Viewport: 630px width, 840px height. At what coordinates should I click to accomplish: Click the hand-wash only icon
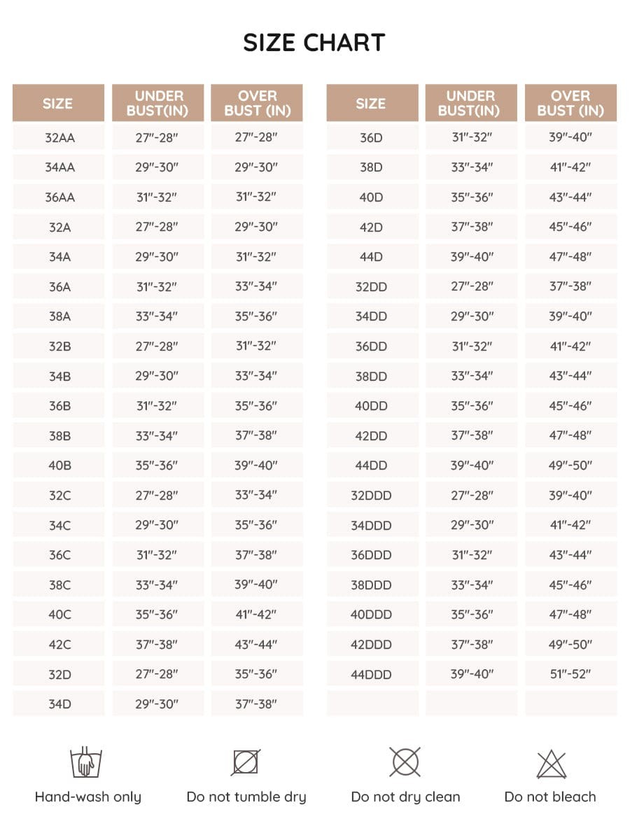pyautogui.click(x=82, y=762)
